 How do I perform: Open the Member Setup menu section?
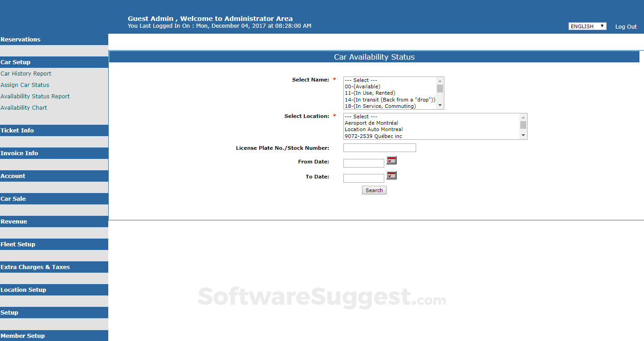pyautogui.click(x=23, y=336)
